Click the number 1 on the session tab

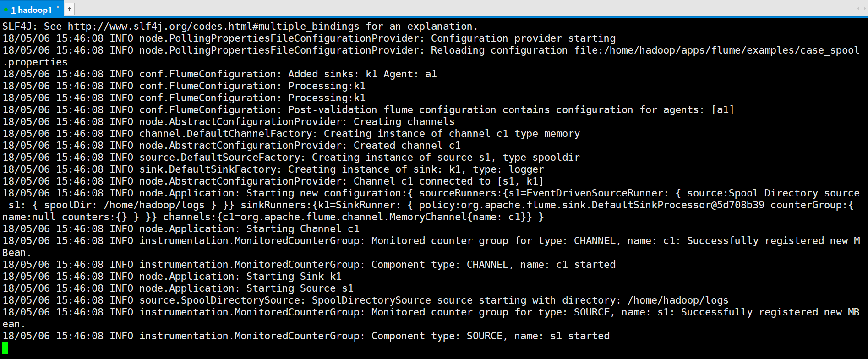click(14, 9)
